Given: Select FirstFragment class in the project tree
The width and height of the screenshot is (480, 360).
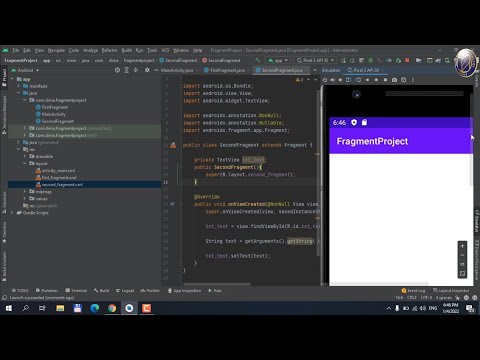Looking at the screenshot, I should click(x=55, y=107).
